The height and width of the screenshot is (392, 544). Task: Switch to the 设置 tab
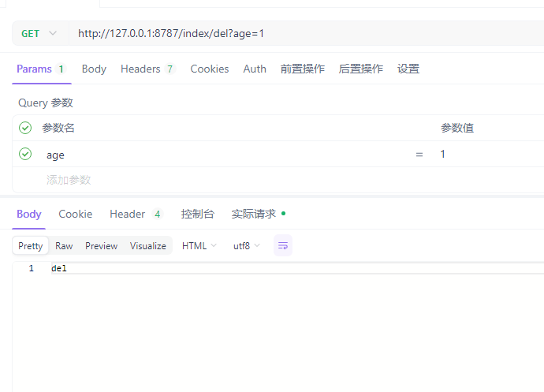(x=408, y=69)
